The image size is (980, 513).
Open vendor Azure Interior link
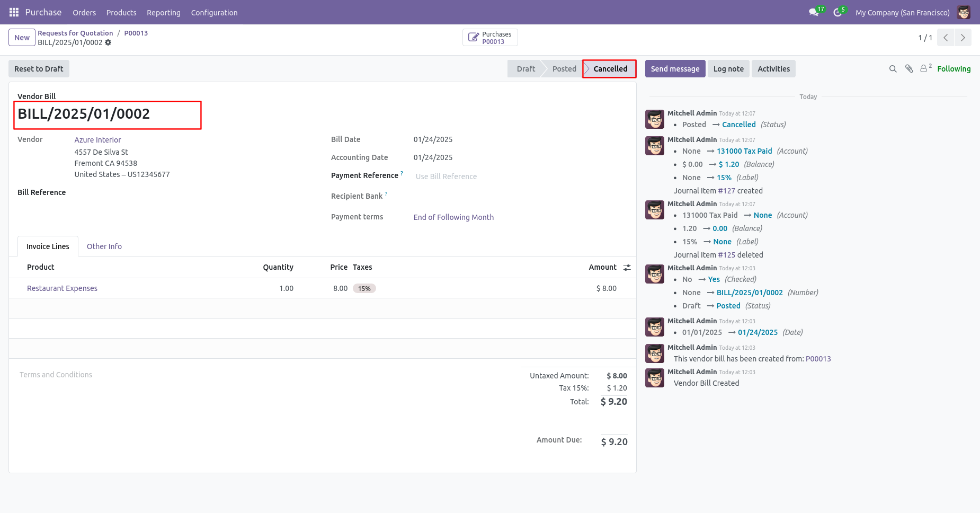[97, 140]
